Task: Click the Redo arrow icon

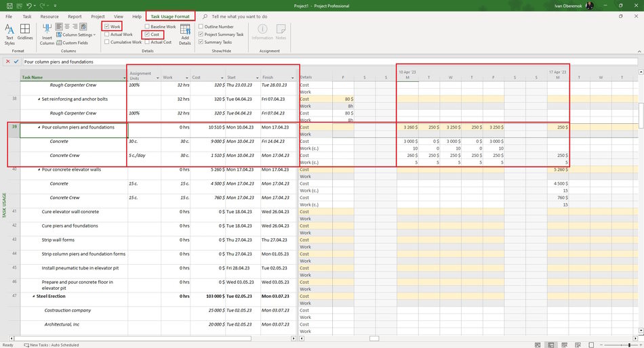Action: 42,5
